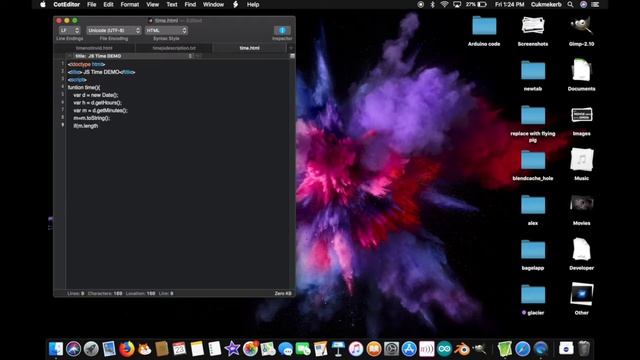The width and height of the screenshot is (640, 360).
Task: Open the Photos app in the Dock
Action: [250, 349]
